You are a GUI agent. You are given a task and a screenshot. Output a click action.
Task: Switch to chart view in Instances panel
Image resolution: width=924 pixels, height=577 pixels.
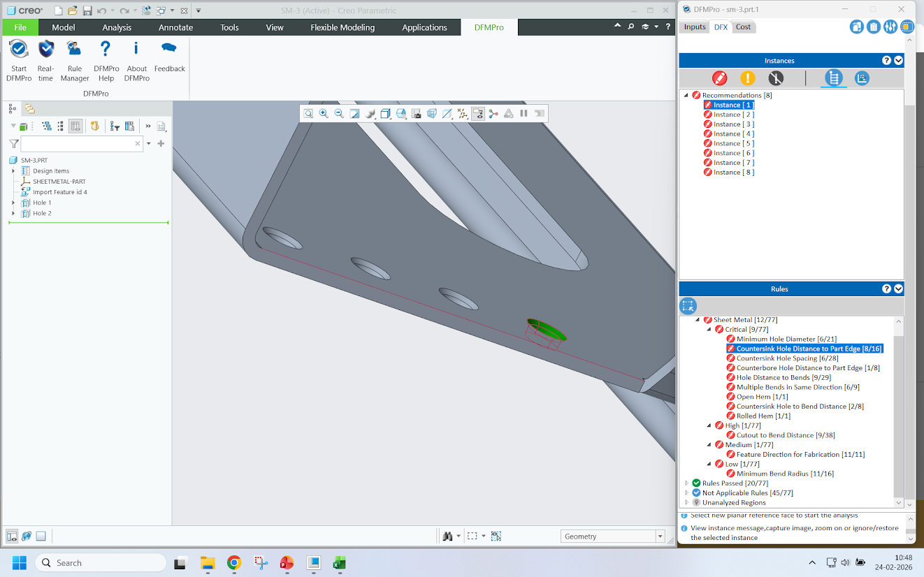pos(862,78)
